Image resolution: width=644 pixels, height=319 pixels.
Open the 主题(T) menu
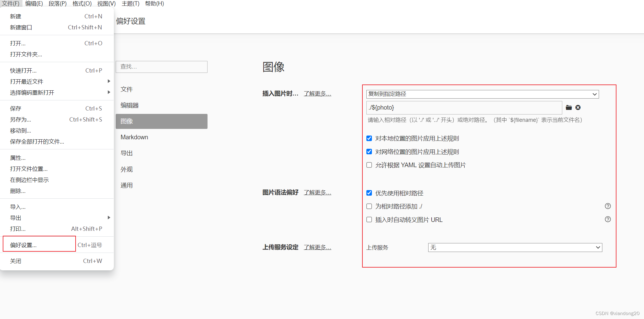tap(130, 3)
